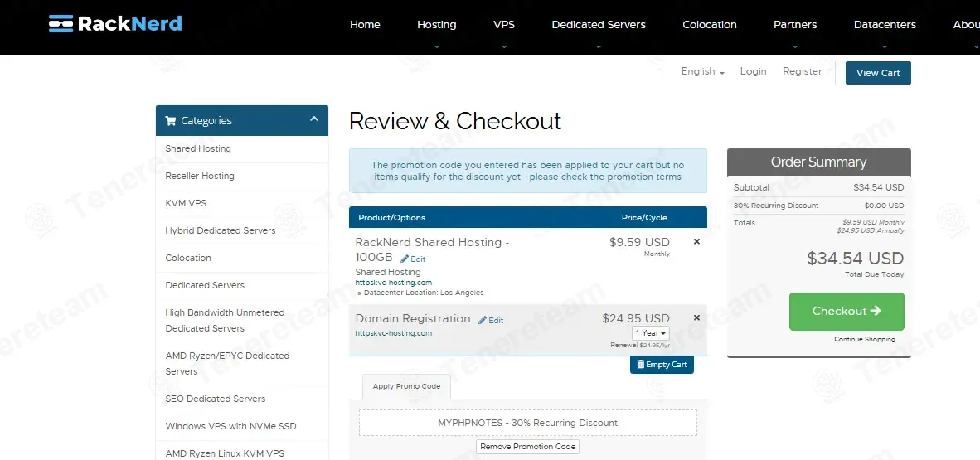Viewport: 980px width, 460px height.
Task: Click the Product/Options column header
Action: (x=392, y=217)
